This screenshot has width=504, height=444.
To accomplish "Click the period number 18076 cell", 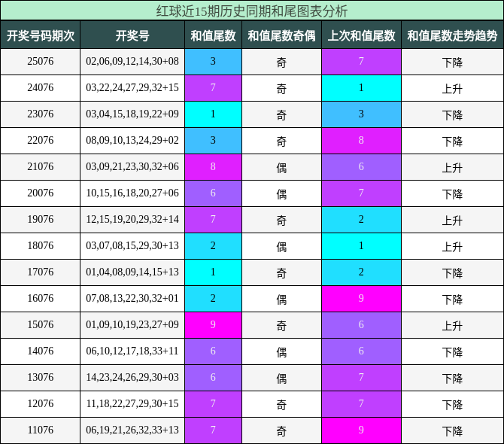I will coord(40,246).
